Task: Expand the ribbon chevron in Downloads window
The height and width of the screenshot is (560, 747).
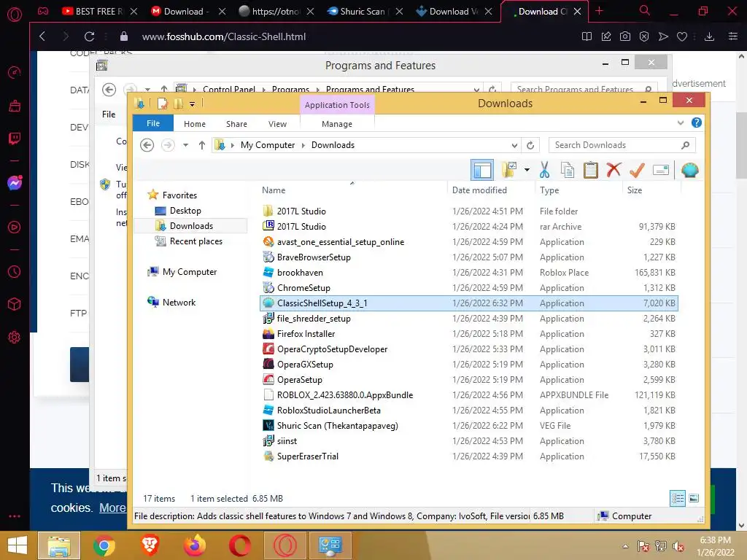Action: coord(681,122)
